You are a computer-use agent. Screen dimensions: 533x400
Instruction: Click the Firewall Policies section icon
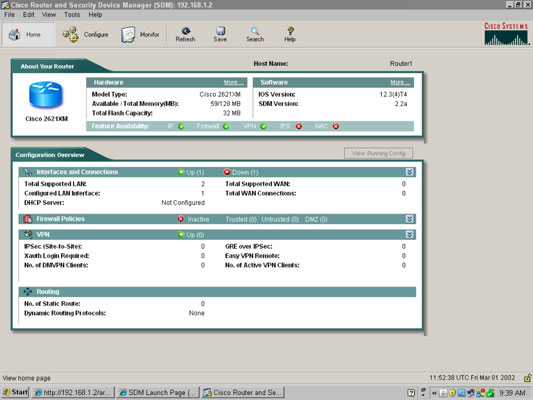pos(28,219)
